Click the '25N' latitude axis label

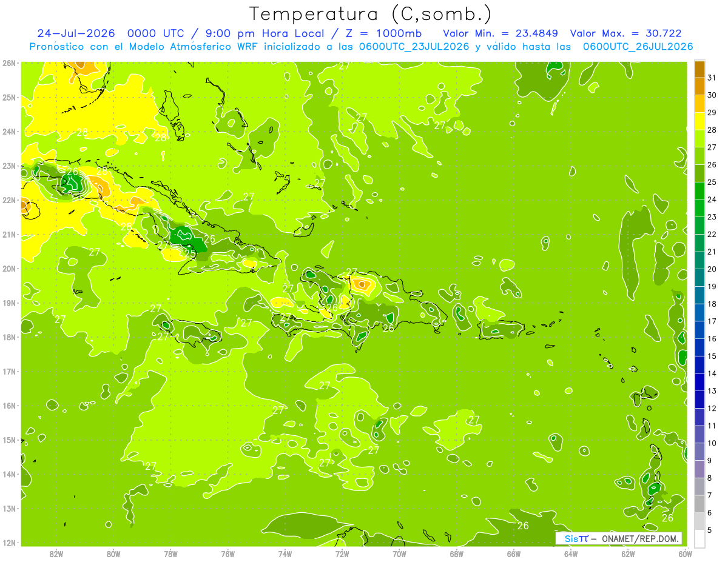click(9, 97)
